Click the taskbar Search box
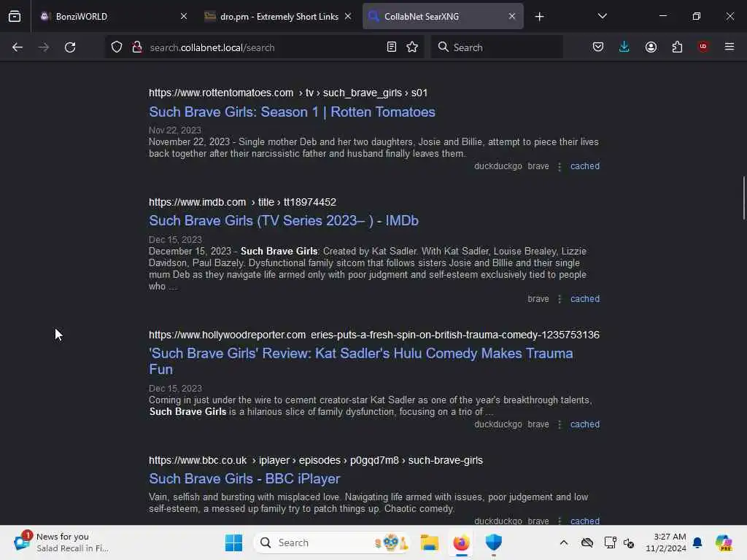This screenshot has height=560, width=747. [332, 542]
